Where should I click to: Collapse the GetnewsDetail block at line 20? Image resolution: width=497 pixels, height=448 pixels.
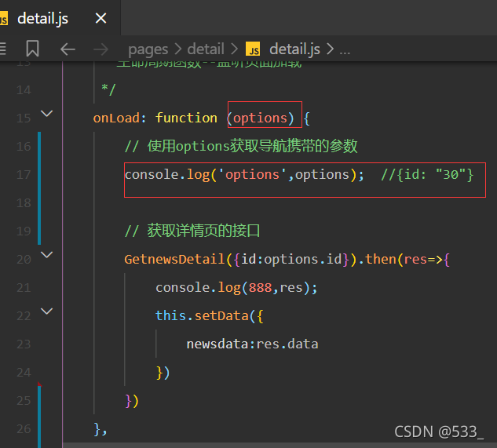pos(47,255)
